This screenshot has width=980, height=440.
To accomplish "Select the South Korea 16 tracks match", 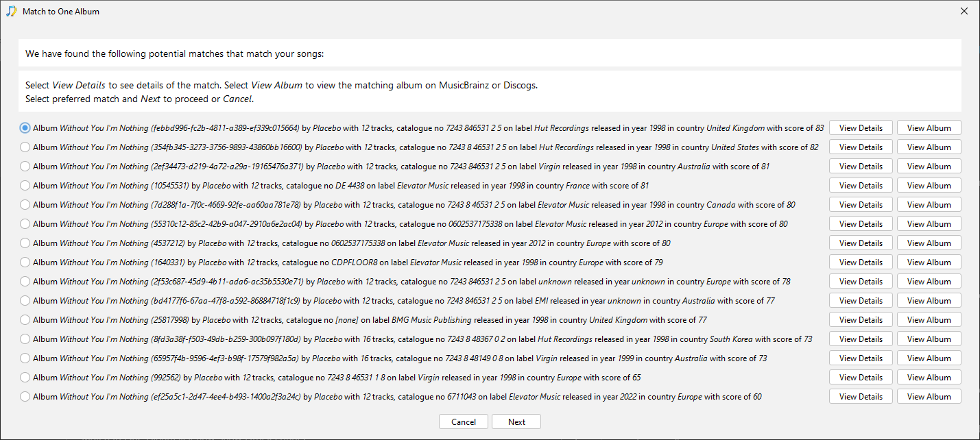I will pos(25,339).
